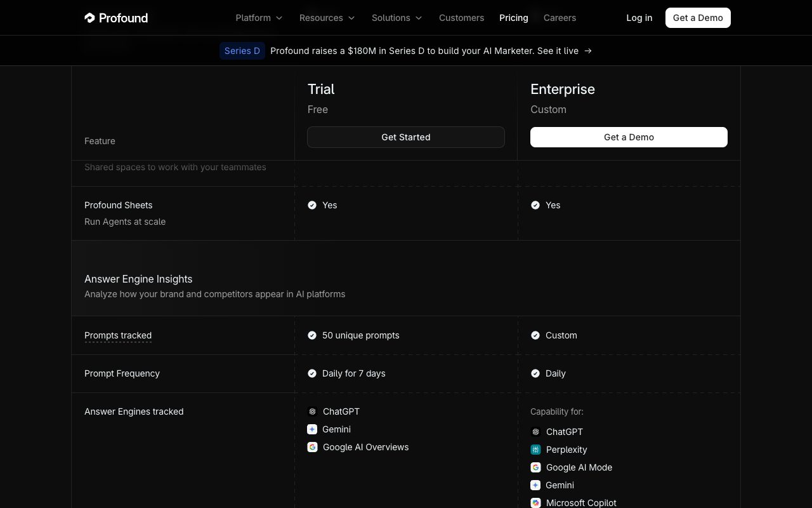Expand the Solutions dropdown in the nav bar

(x=396, y=18)
